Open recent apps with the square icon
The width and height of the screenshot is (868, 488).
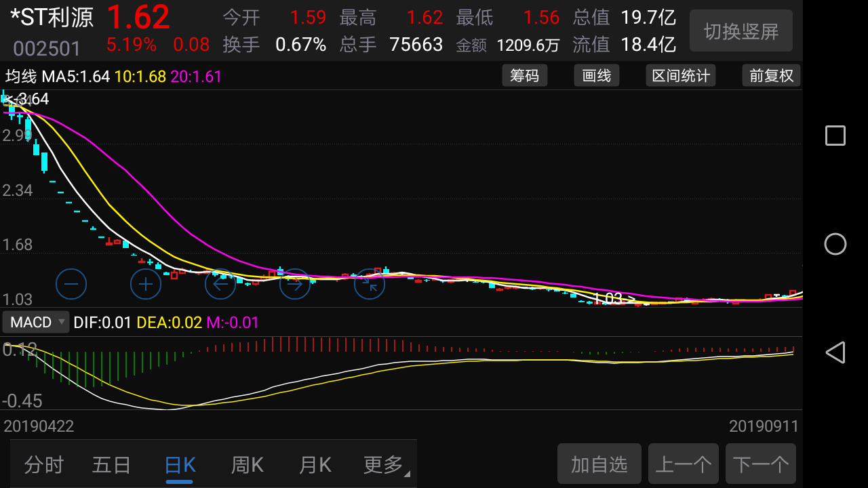835,136
